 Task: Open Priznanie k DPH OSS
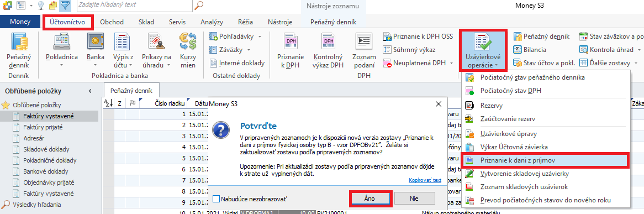[418, 36]
